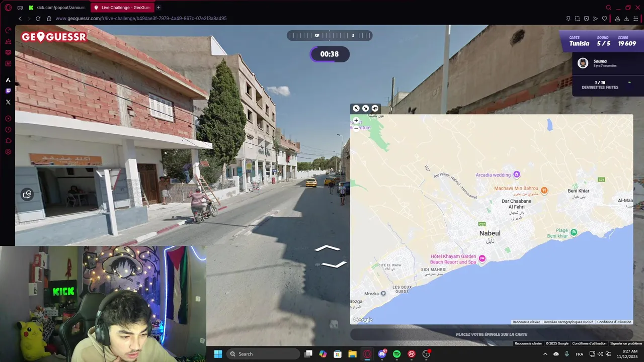Click the compass heading bar
Screen dimensions: 644x362
click(x=330, y=35)
